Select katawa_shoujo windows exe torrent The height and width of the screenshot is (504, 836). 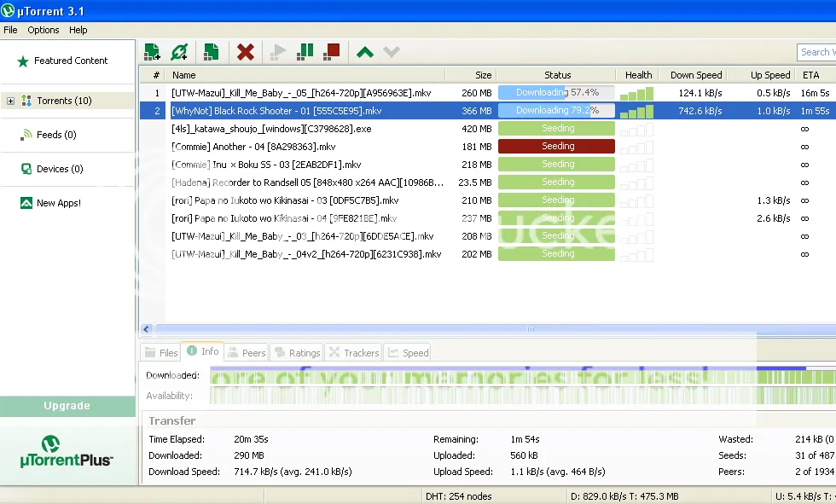(487, 129)
